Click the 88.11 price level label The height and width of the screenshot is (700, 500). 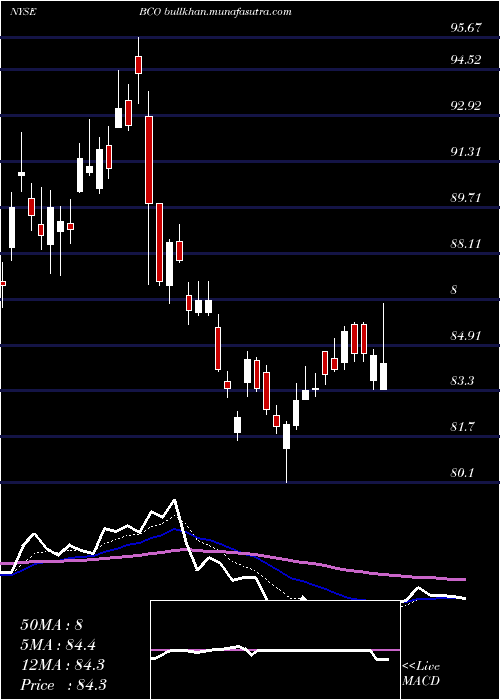click(465, 244)
